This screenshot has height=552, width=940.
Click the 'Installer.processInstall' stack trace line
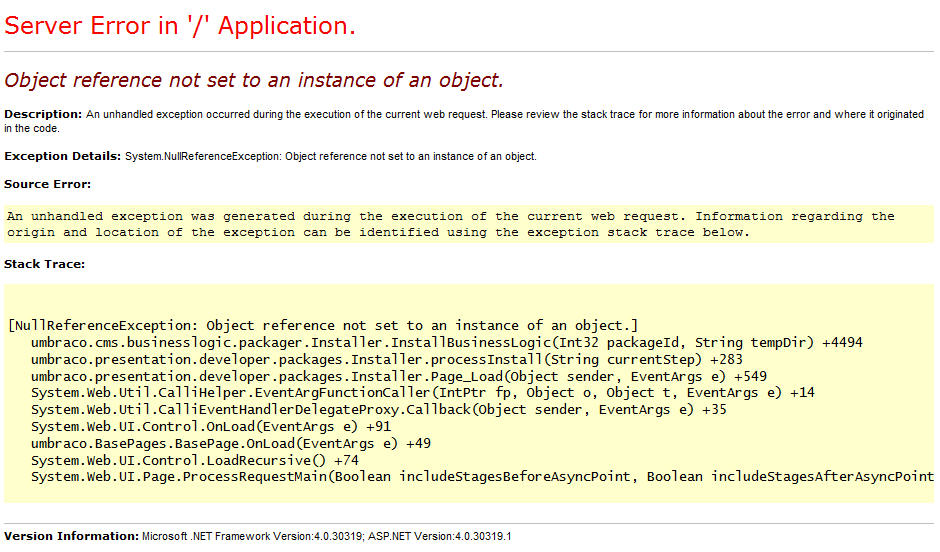point(380,359)
